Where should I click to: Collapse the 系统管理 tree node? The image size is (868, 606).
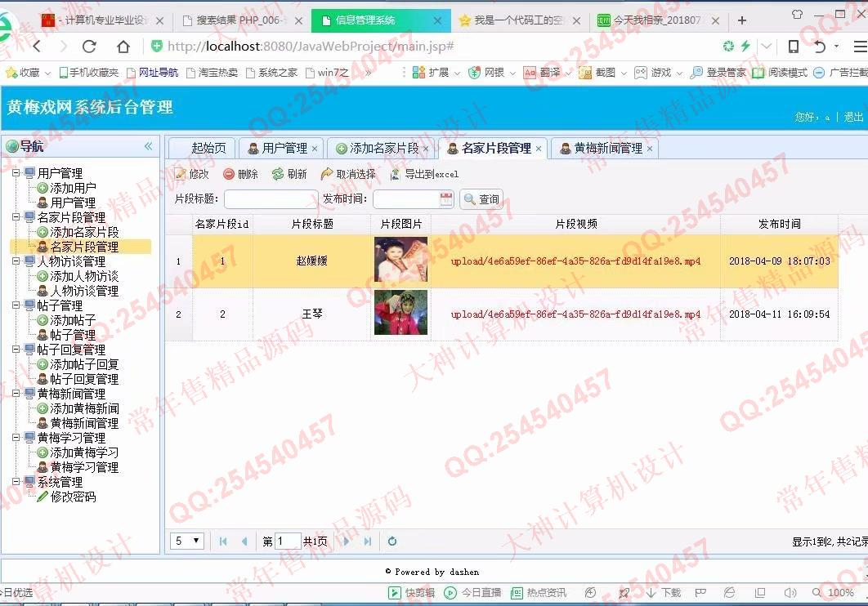16,482
